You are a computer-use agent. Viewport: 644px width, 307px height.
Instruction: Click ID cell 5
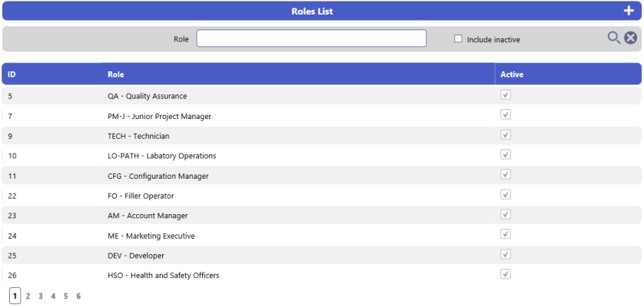click(10, 96)
